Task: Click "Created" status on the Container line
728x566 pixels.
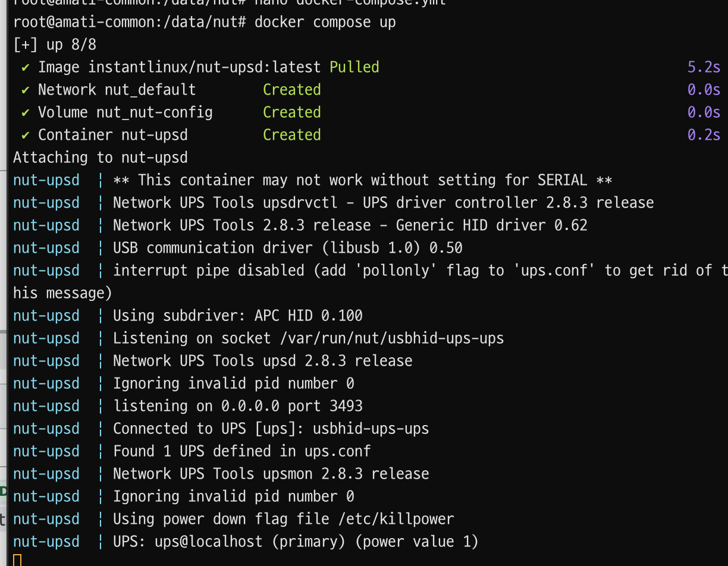Action: 291,135
